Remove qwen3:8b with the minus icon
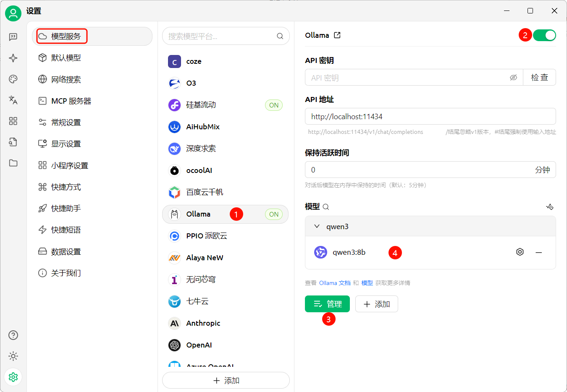The image size is (567, 392). 539,252
